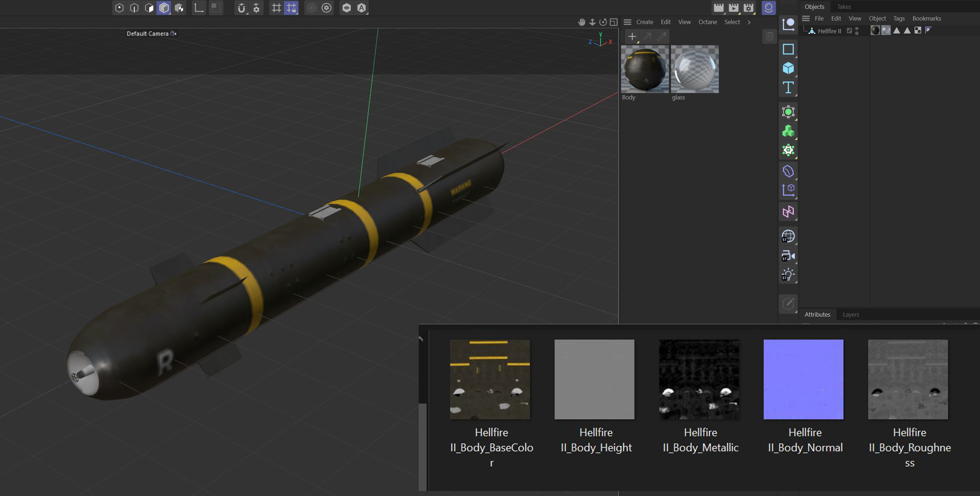
Task: Open the material manager View menu
Action: coord(684,22)
